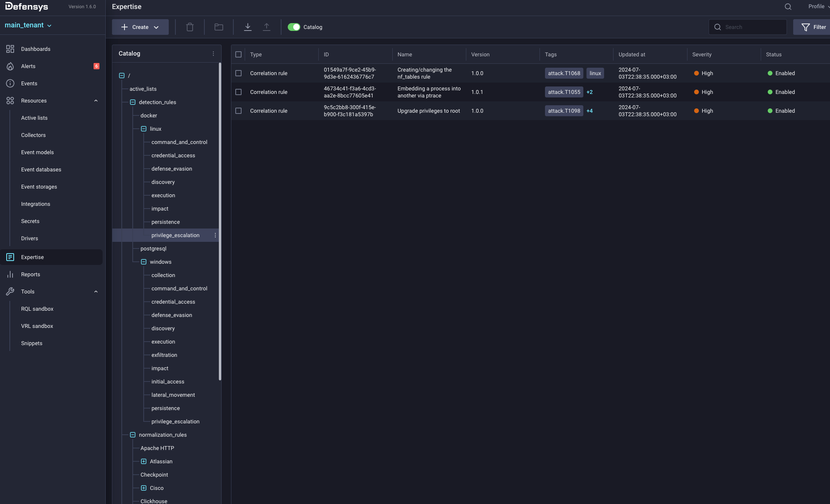Image resolution: width=830 pixels, height=504 pixels.
Task: Click the move-to-folder icon in toolbar
Action: click(219, 27)
